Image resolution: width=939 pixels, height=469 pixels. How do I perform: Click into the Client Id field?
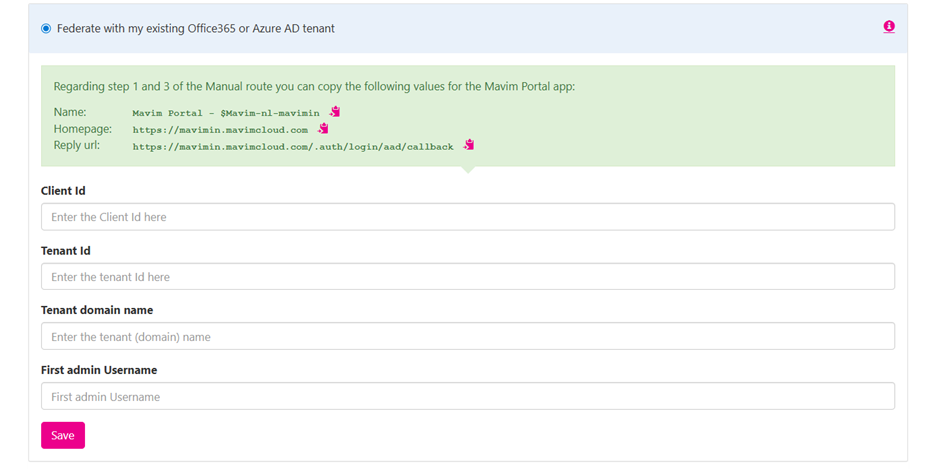point(467,217)
